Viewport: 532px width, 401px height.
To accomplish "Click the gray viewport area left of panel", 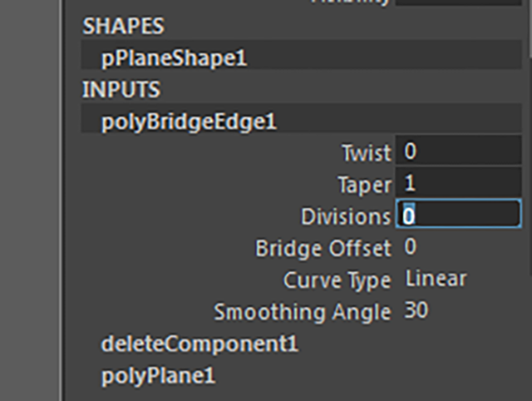I will (29, 200).
